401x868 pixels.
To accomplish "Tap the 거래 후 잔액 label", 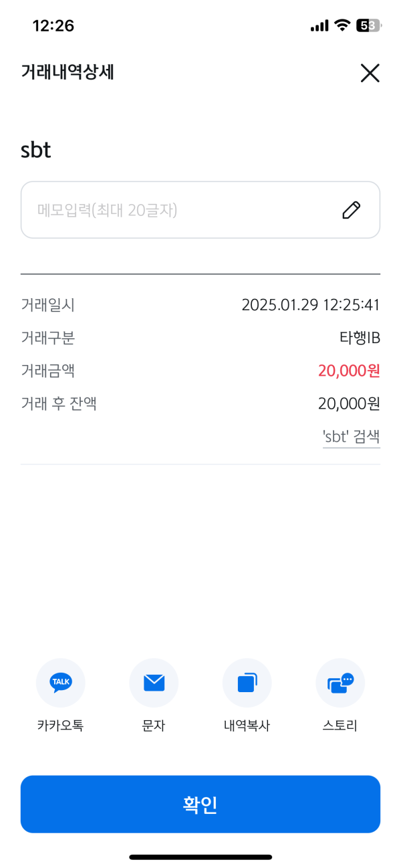I will pos(59,403).
